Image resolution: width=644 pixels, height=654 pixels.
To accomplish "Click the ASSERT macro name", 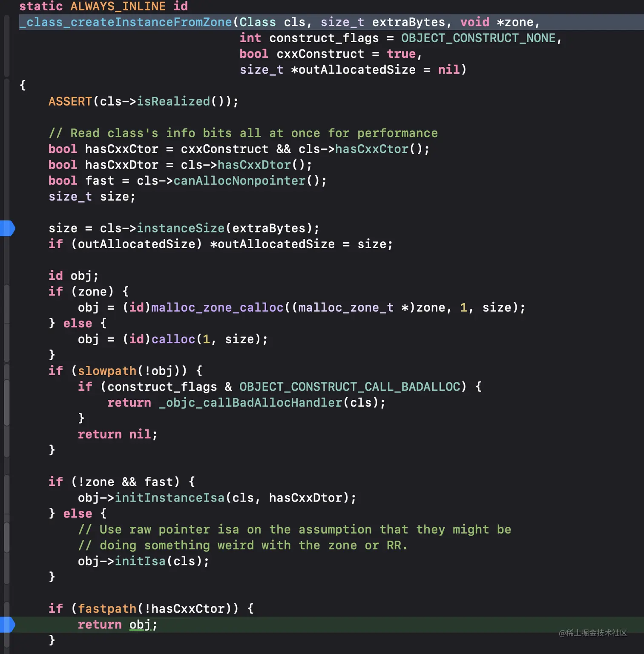I will point(70,101).
